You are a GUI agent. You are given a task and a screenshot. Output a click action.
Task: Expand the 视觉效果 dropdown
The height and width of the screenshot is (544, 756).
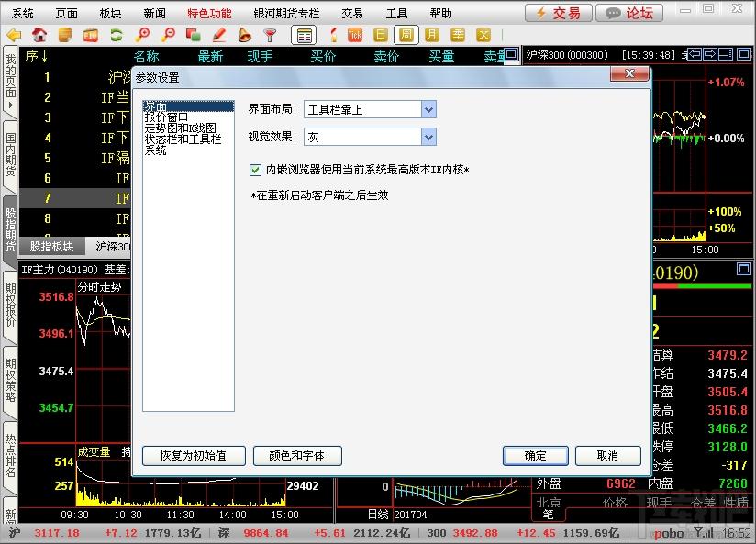coord(428,138)
